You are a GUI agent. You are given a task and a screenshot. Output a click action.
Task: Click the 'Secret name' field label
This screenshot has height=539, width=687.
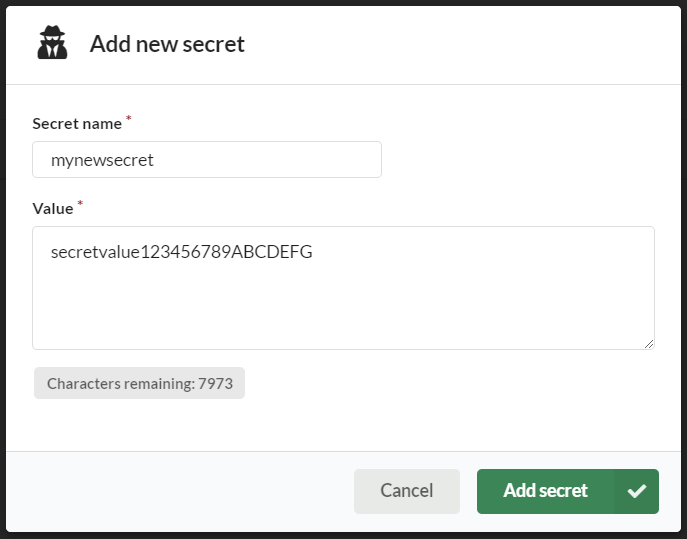click(76, 124)
